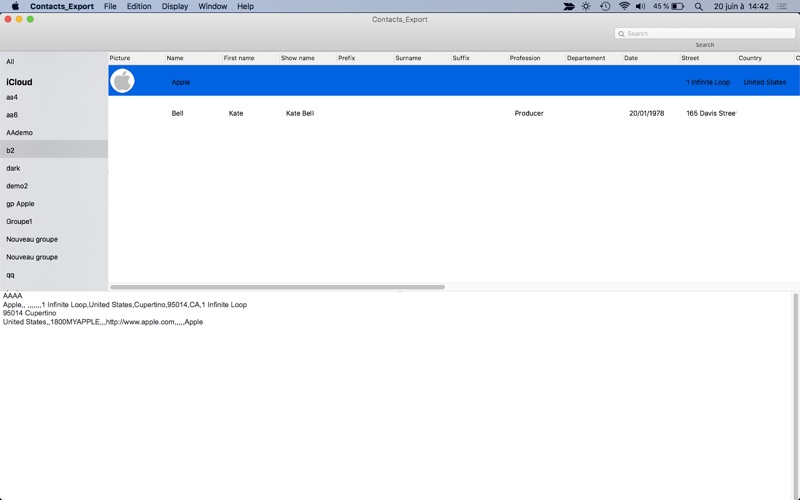Image resolution: width=800 pixels, height=500 pixels.
Task: Sort by the Departement column header
Action: click(593, 58)
